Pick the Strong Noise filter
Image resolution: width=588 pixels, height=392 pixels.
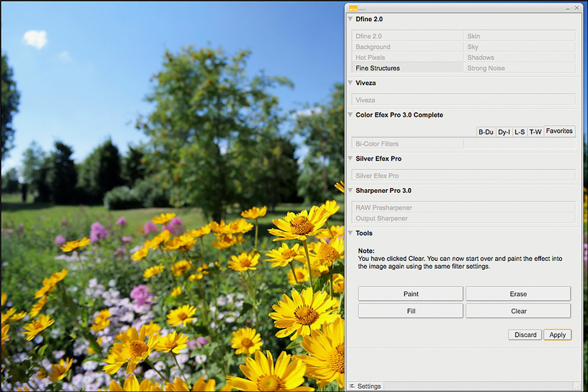(x=519, y=68)
